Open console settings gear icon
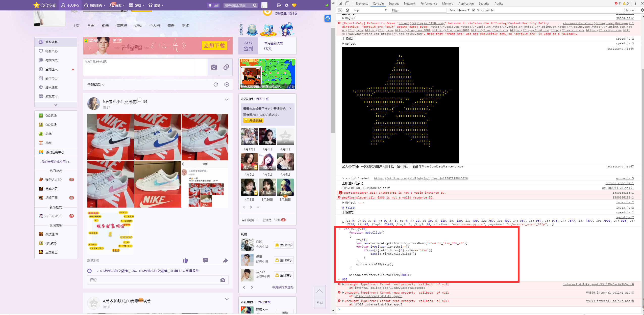 click(642, 10)
